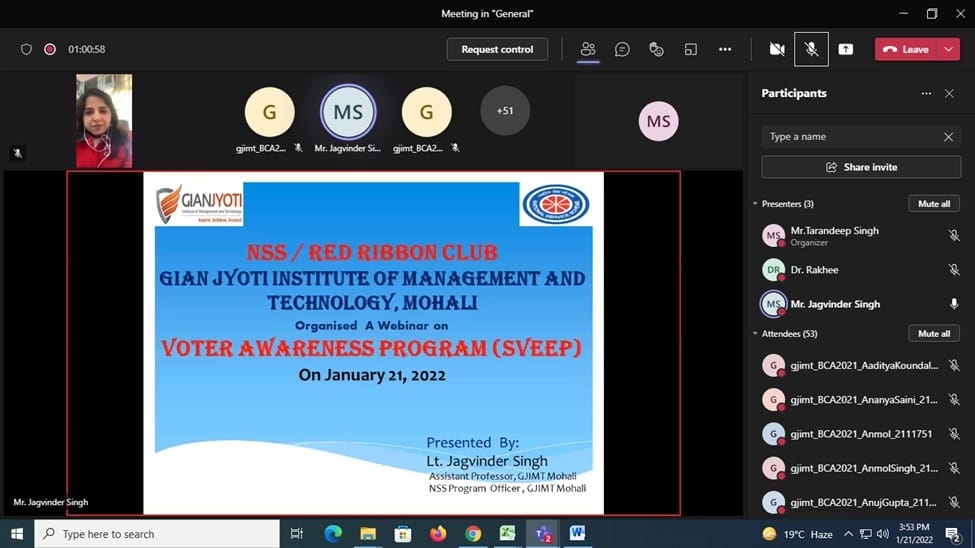Click muted mic icon for AnujGupta
This screenshot has height=548, width=975.
[954, 502]
